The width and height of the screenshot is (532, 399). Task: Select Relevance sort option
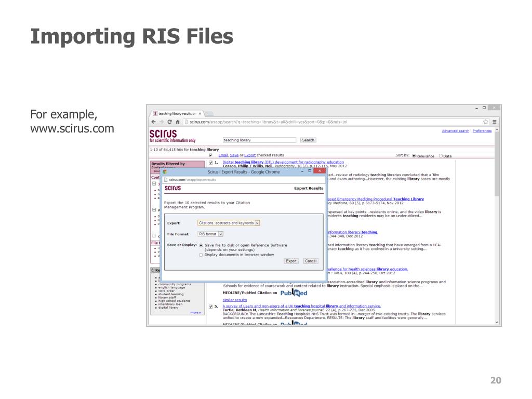414,156
